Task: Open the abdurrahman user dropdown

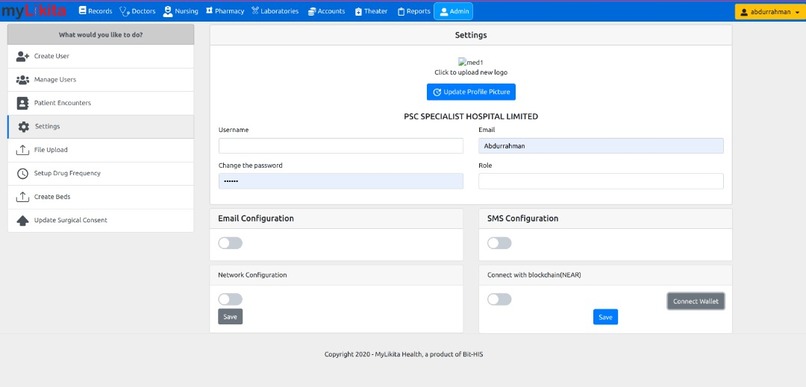Action: point(770,12)
